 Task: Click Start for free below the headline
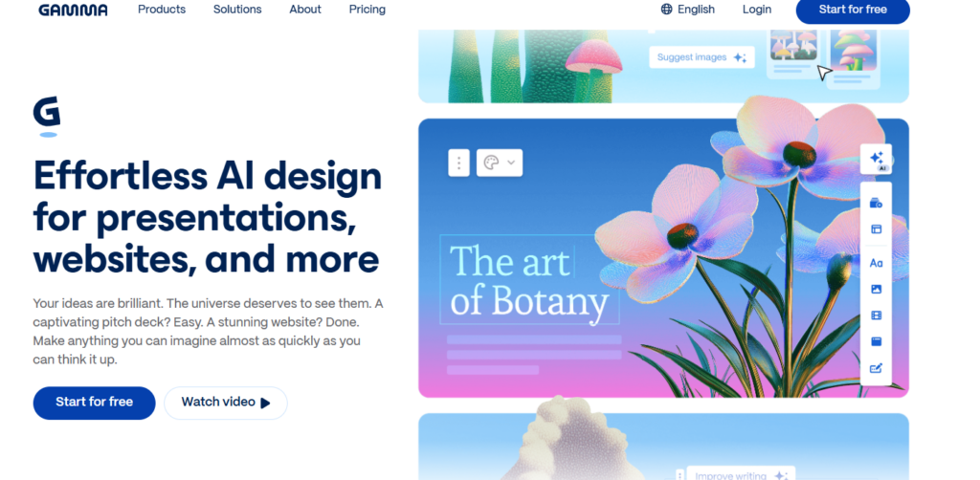click(x=94, y=403)
